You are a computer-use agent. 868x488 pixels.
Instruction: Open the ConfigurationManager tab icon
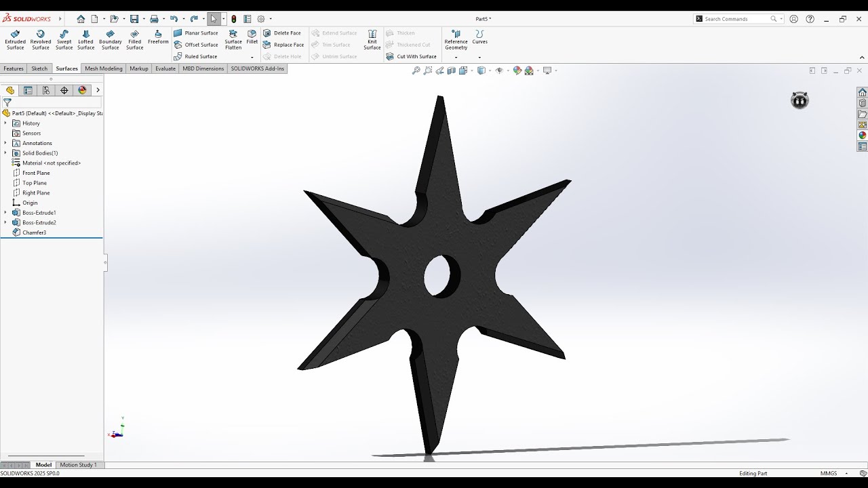click(x=46, y=90)
